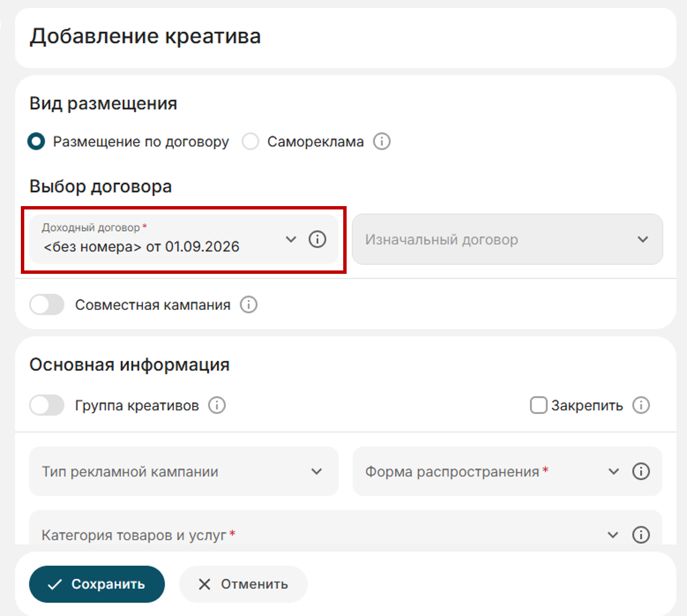Open info icon beside Совместная кампания
This screenshot has height=616, width=687.
pyautogui.click(x=248, y=305)
